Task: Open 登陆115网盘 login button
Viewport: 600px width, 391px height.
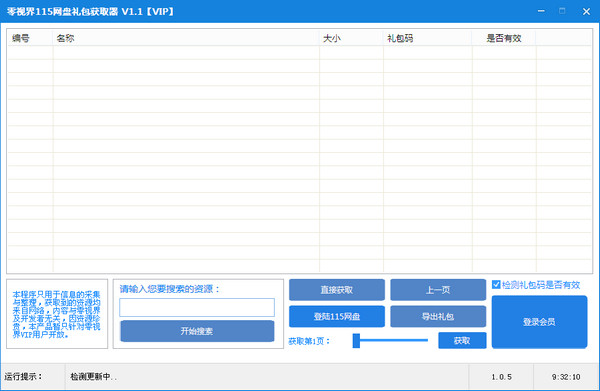Action: [x=337, y=316]
